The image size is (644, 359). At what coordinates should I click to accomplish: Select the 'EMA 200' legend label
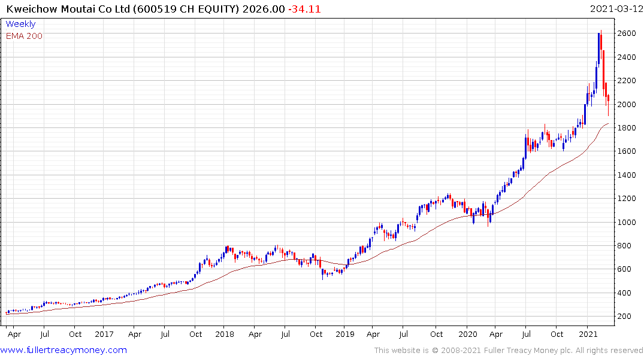24,36
